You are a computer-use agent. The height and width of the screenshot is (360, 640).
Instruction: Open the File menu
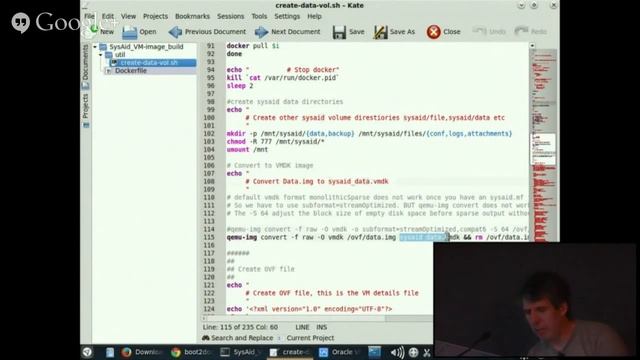[89, 16]
